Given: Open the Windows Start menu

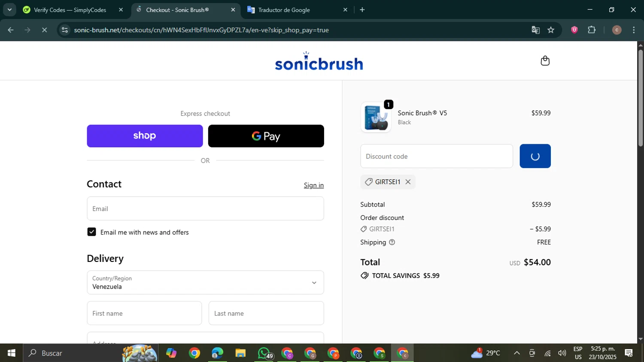Looking at the screenshot, I should tap(12, 353).
